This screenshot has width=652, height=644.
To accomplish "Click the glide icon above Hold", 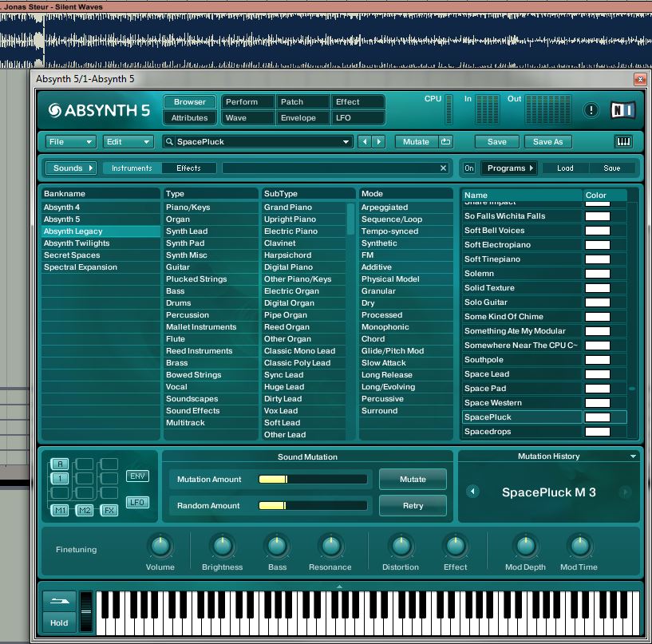I will pos(60,601).
